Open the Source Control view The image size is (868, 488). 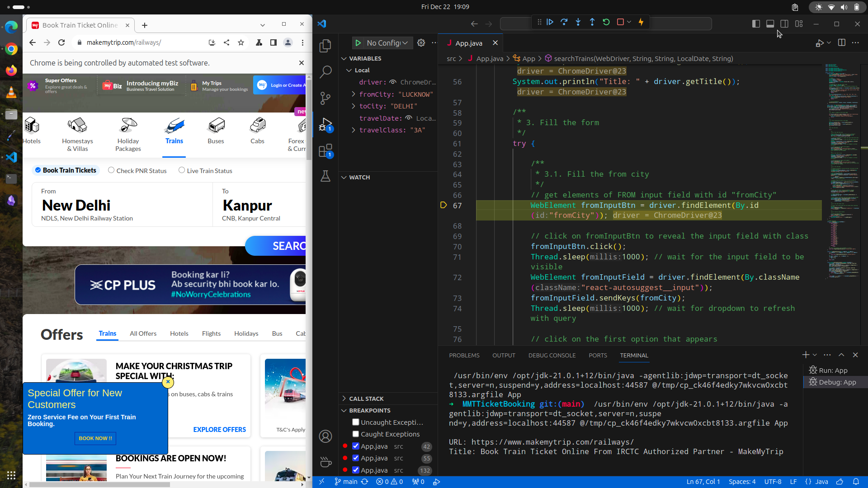click(x=325, y=98)
